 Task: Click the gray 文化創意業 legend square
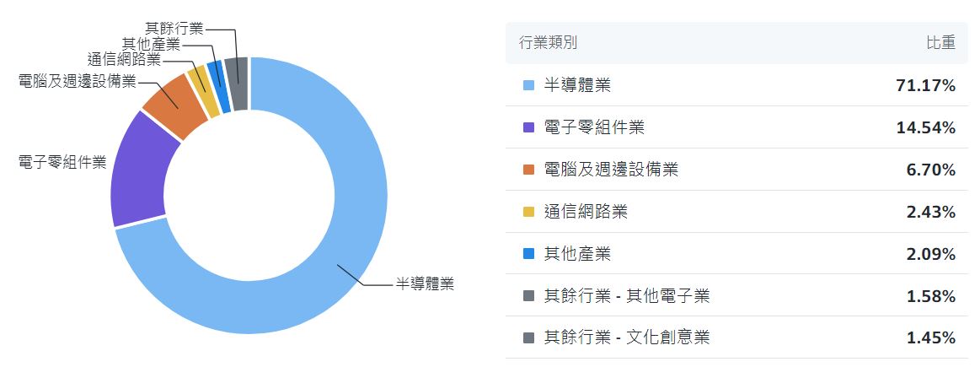click(529, 337)
